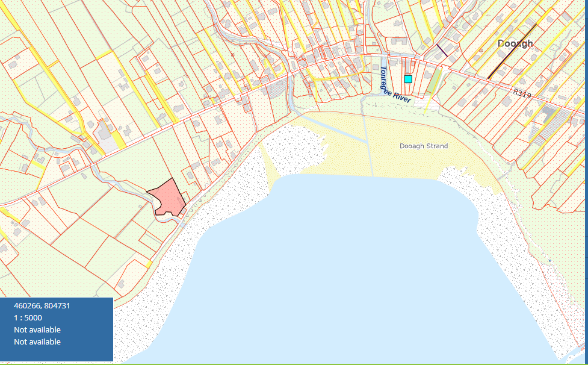The height and width of the screenshot is (365, 588).
Task: Click the long dark purple boundary line
Action: coord(512,52)
